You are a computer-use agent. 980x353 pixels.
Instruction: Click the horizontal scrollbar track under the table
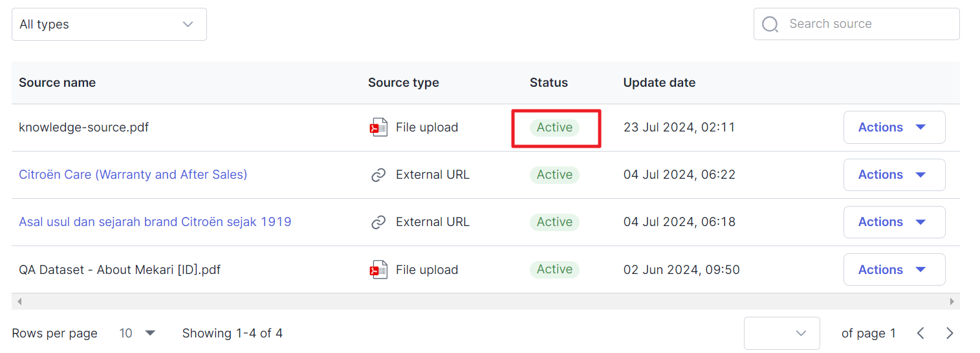(486, 302)
